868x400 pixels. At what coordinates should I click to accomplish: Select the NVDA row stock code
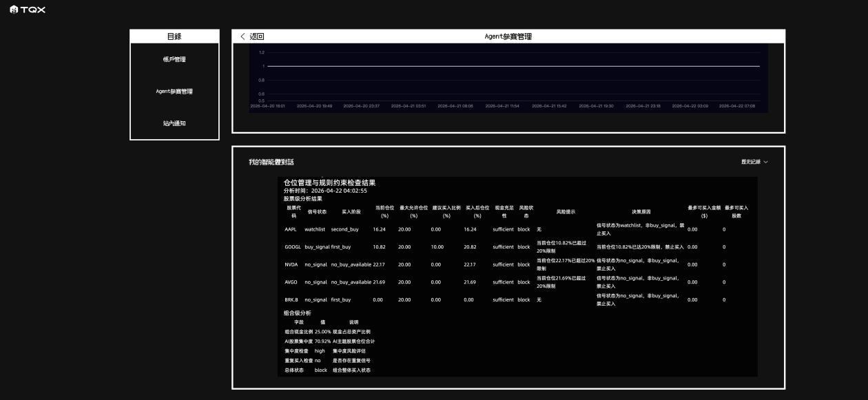[291, 264]
